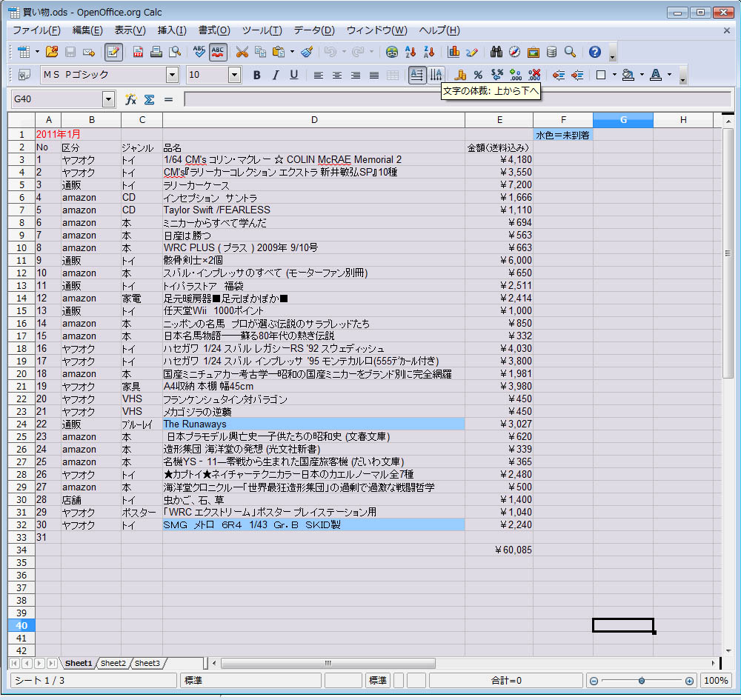Click the zoom slider handle
741x700 pixels.
click(x=641, y=681)
